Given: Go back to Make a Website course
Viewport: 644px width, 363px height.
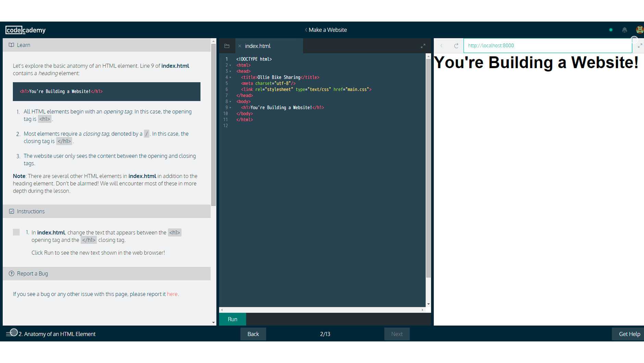Looking at the screenshot, I should click(326, 30).
